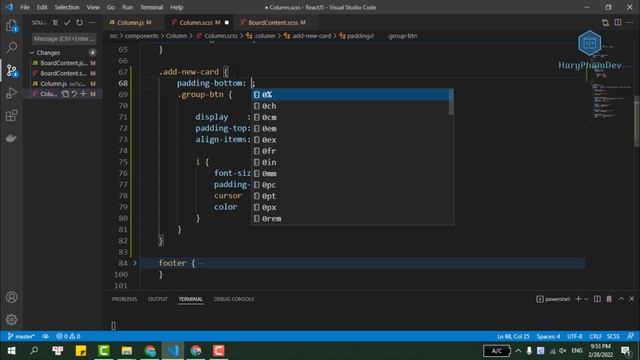
Task: Open the Terminal menu
Action: point(151,7)
